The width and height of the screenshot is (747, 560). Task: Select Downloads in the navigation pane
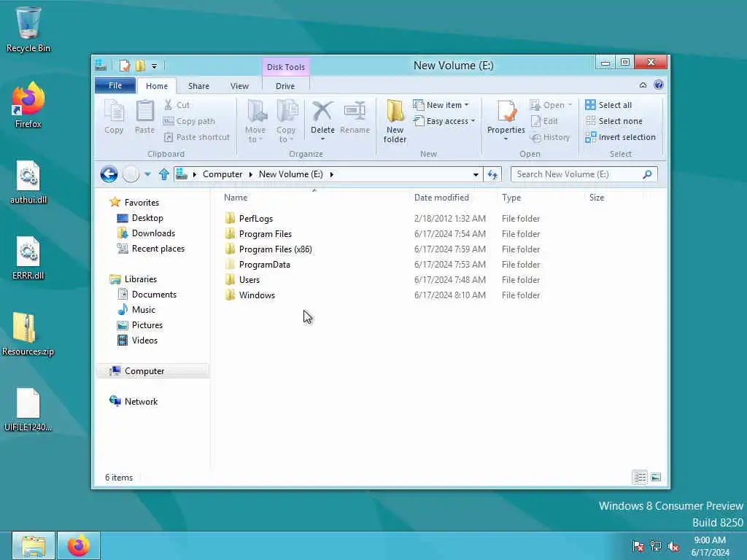tap(153, 233)
